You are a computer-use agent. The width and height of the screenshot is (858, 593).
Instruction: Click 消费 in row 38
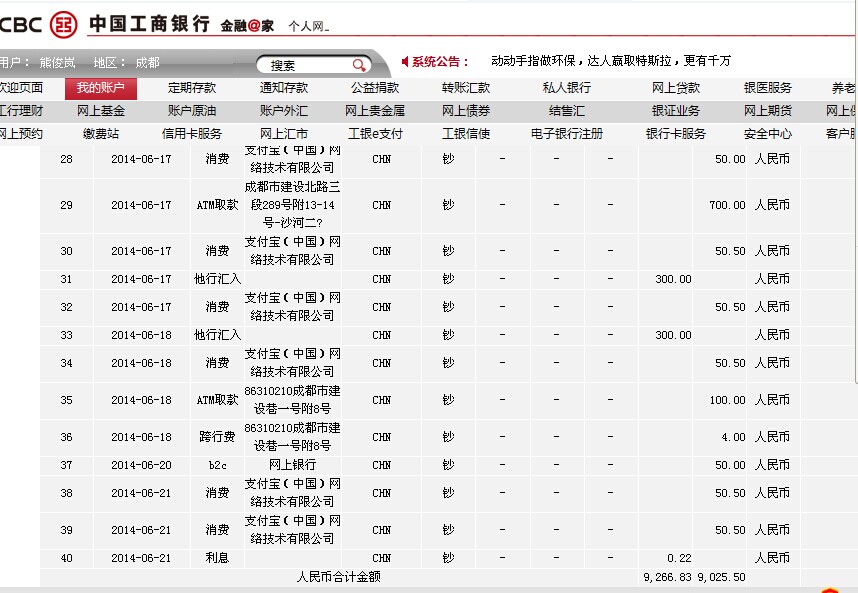tap(217, 493)
